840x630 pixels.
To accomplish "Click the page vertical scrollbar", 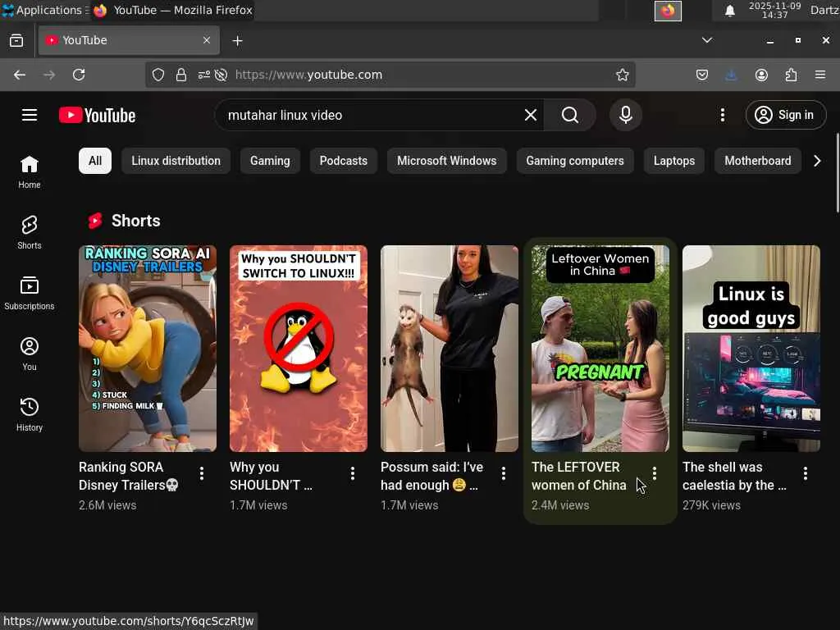I will point(837,171).
